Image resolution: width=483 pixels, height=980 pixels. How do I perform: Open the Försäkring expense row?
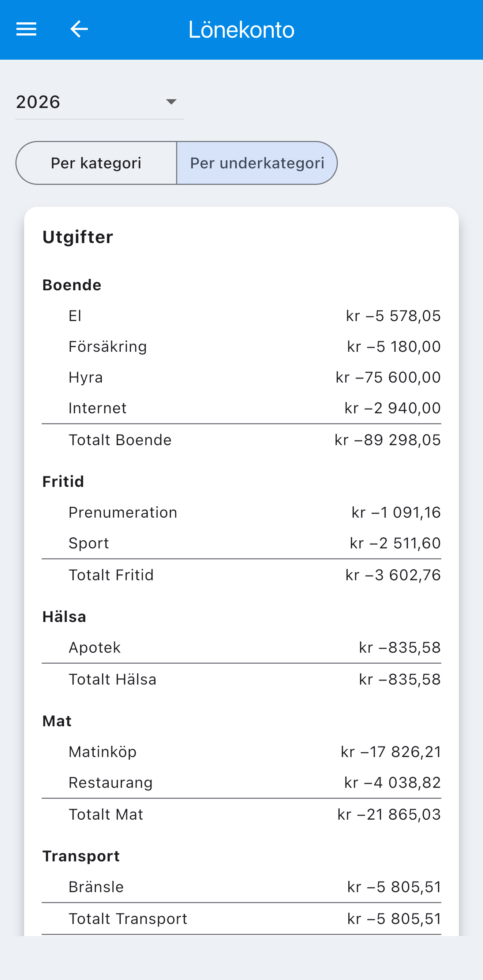241,347
